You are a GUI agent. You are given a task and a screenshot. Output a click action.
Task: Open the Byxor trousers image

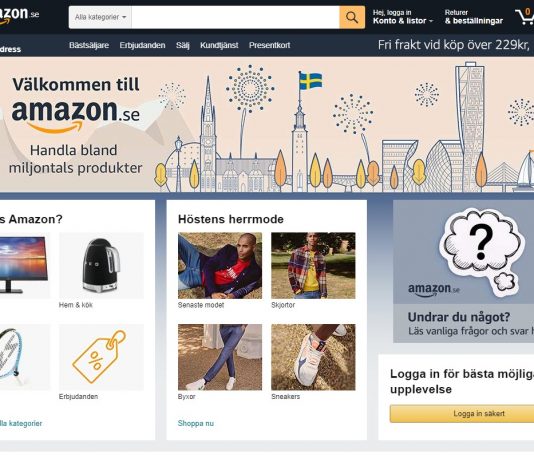click(x=220, y=357)
